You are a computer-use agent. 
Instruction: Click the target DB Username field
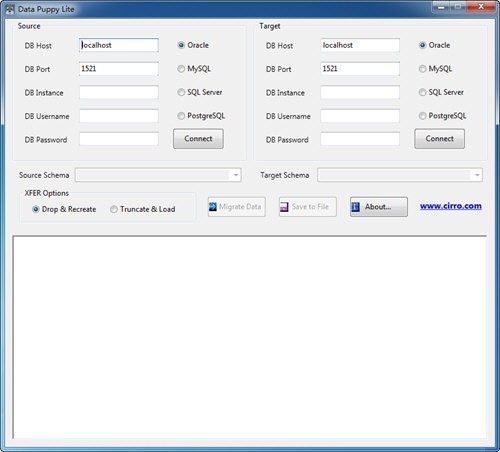click(x=360, y=116)
